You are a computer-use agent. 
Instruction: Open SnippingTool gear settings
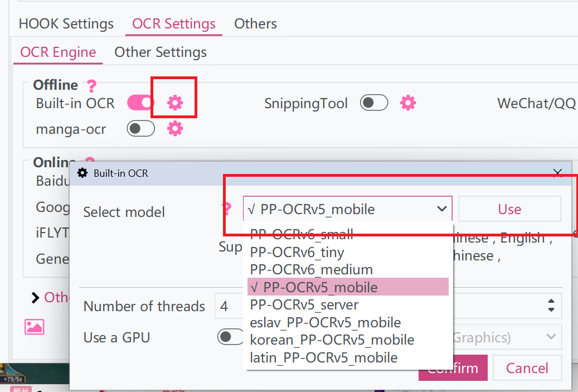(x=407, y=103)
